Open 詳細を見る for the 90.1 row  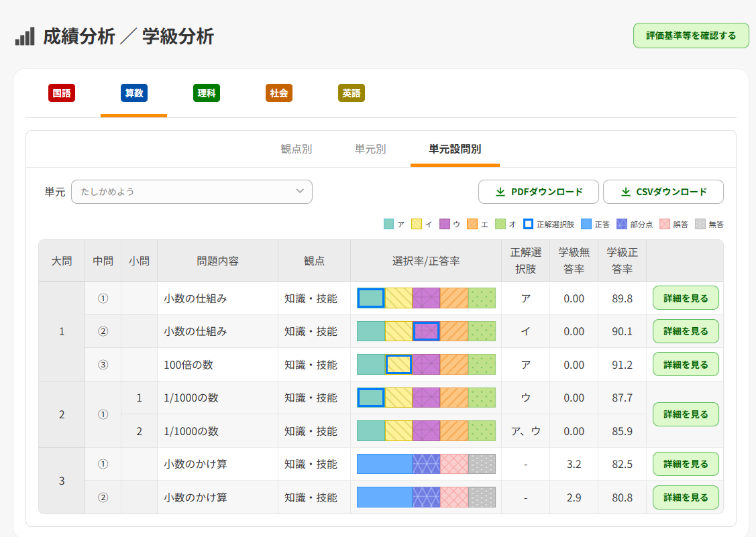pyautogui.click(x=686, y=331)
